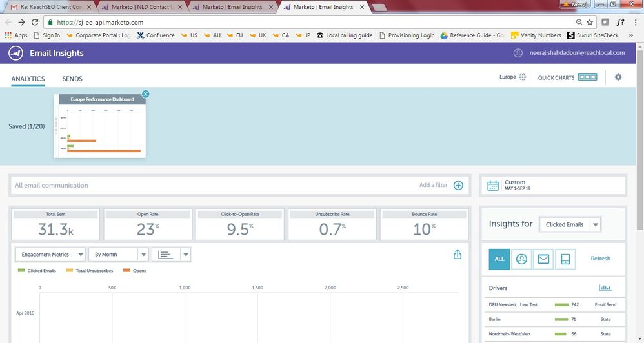
Task: Switch to the ANALYTICS tab
Action: [x=28, y=79]
